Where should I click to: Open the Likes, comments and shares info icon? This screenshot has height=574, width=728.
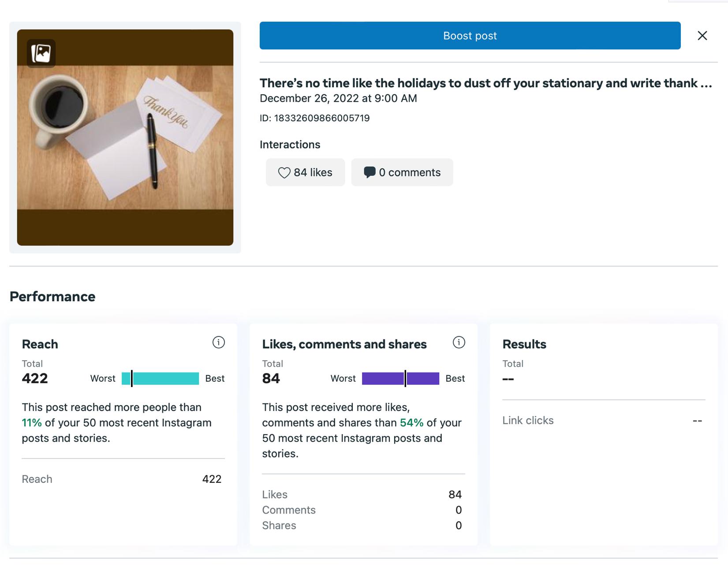pos(459,343)
